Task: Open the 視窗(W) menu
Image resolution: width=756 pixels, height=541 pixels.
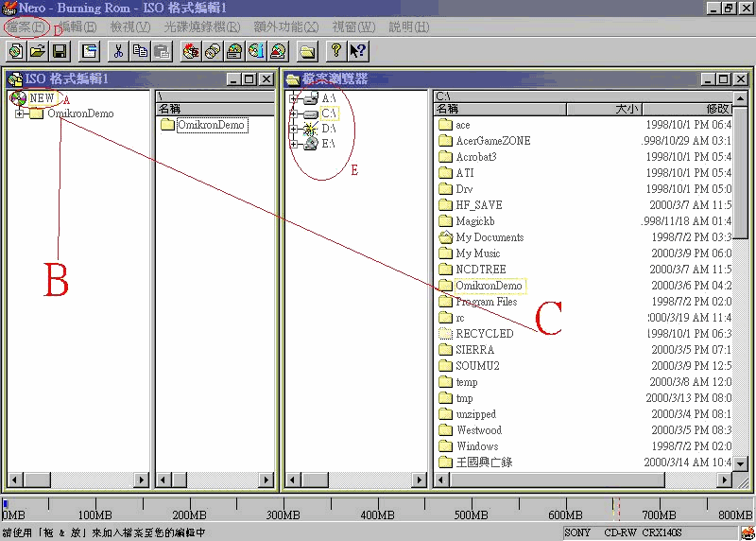Action: click(353, 26)
